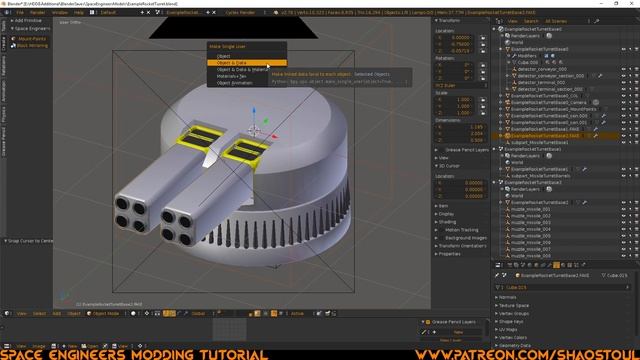This screenshot has height=360, width=640.
Task: Click the Cube.019 mesh name field
Action: (563, 288)
